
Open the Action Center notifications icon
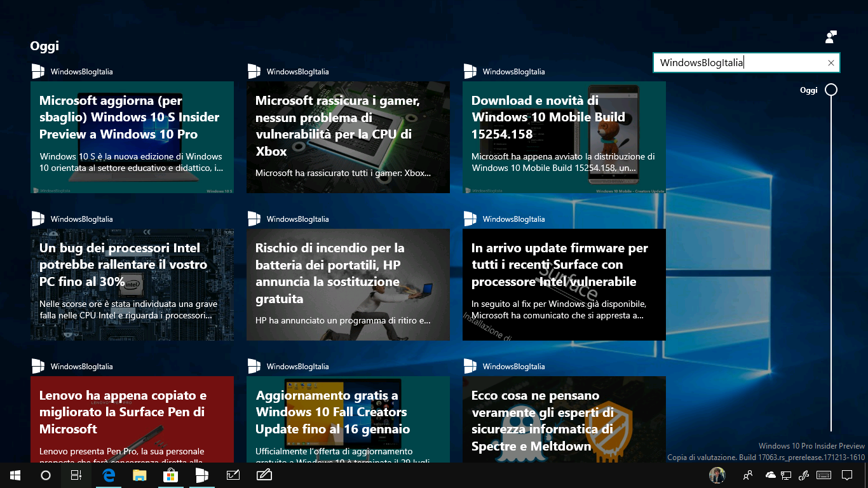846,475
